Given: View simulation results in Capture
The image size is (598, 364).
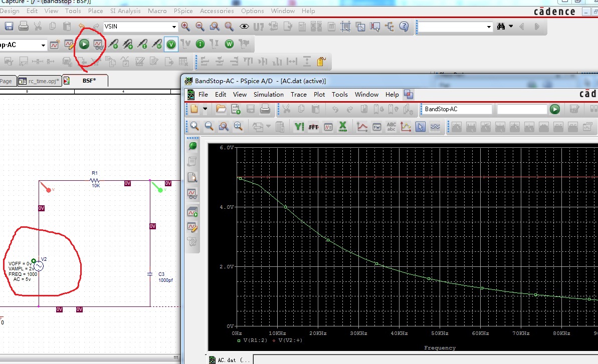Looking at the screenshot, I should pyautogui.click(x=98, y=45).
